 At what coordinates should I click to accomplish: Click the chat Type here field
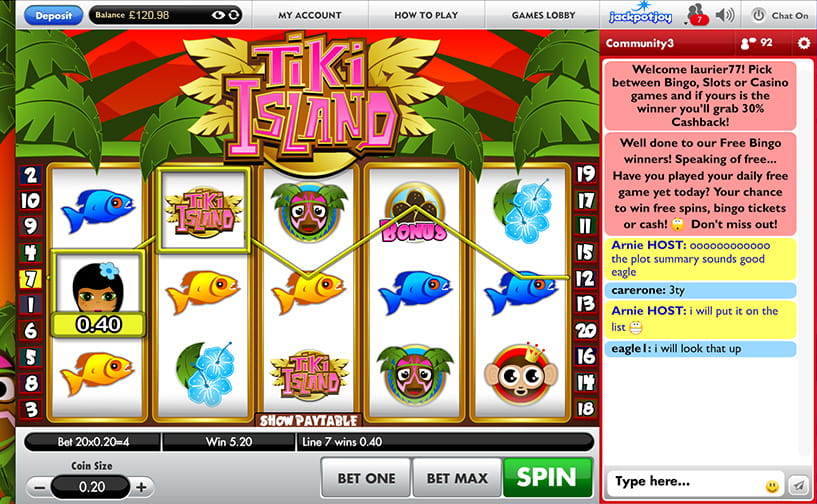686,483
